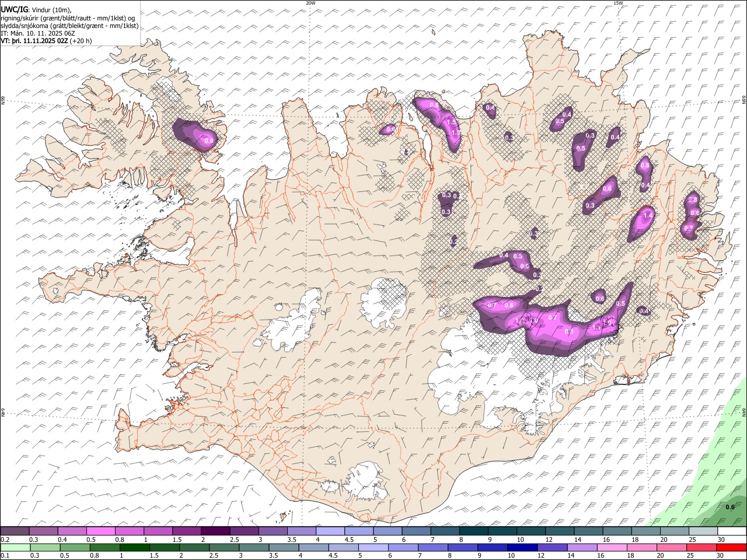Pick the bottom-row green swatch starting at 0.5
Screen dimensions: 747x560
(75, 547)
